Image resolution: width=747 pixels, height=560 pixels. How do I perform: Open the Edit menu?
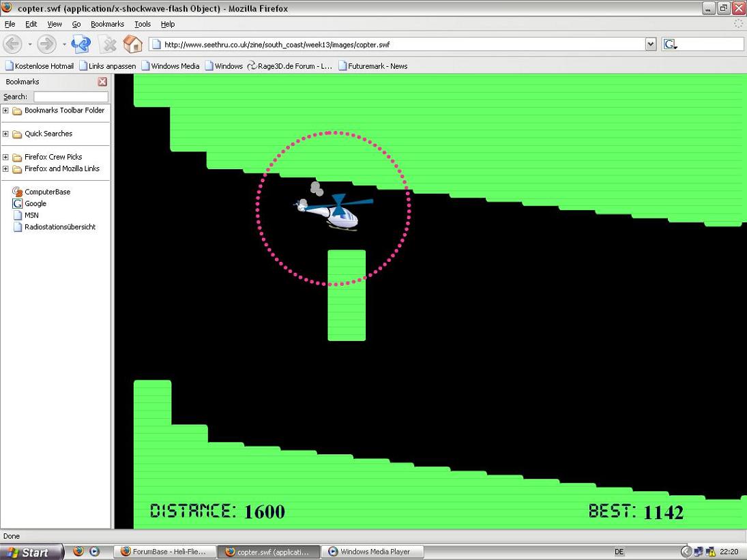point(31,24)
